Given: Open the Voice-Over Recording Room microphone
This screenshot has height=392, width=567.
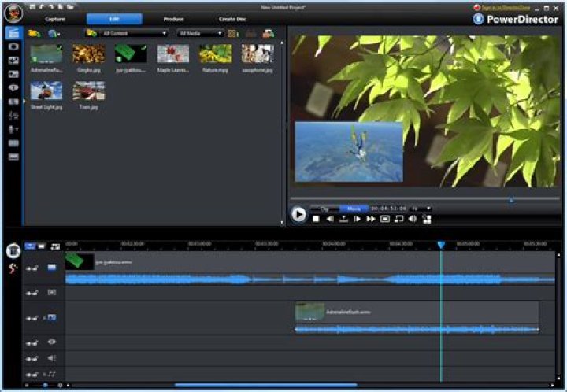Looking at the screenshot, I should (x=13, y=129).
